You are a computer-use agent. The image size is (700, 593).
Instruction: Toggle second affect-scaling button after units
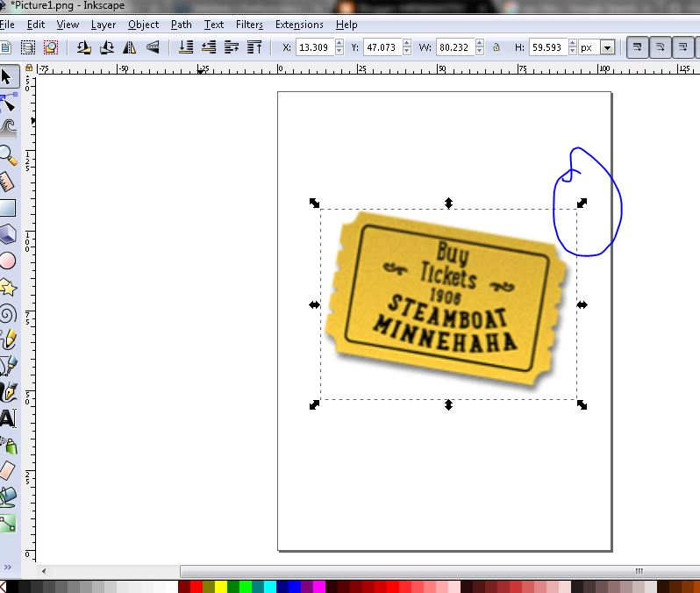pyautogui.click(x=661, y=47)
